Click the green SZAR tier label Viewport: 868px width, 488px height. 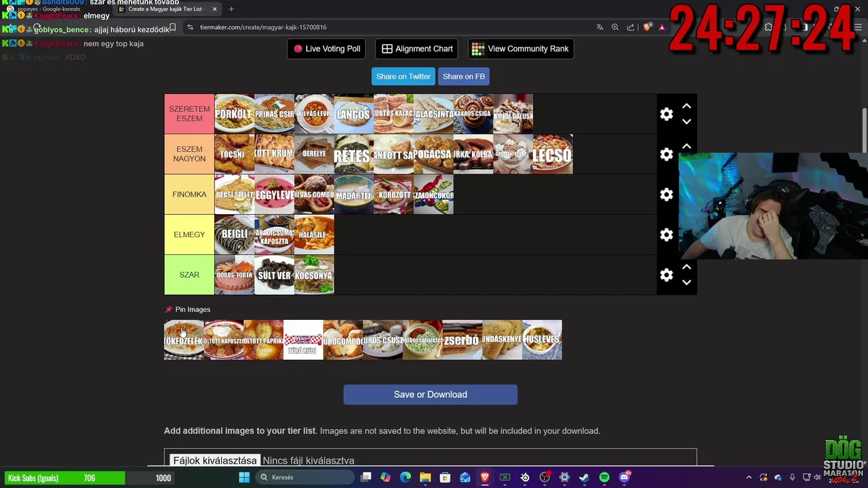[x=189, y=275]
